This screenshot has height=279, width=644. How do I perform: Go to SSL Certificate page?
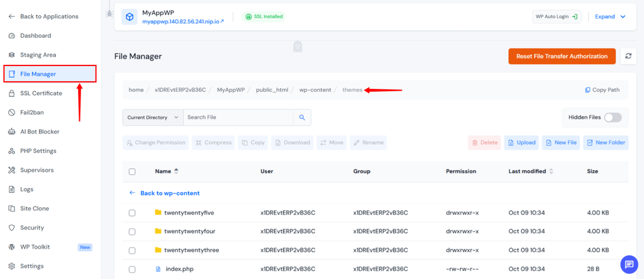pos(41,93)
